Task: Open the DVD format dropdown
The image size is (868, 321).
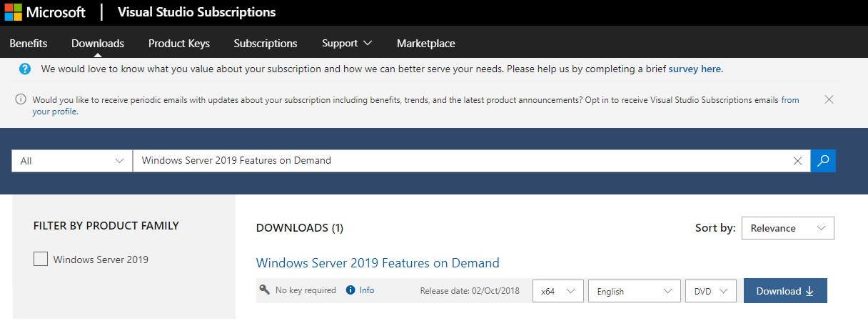Action: pos(710,291)
